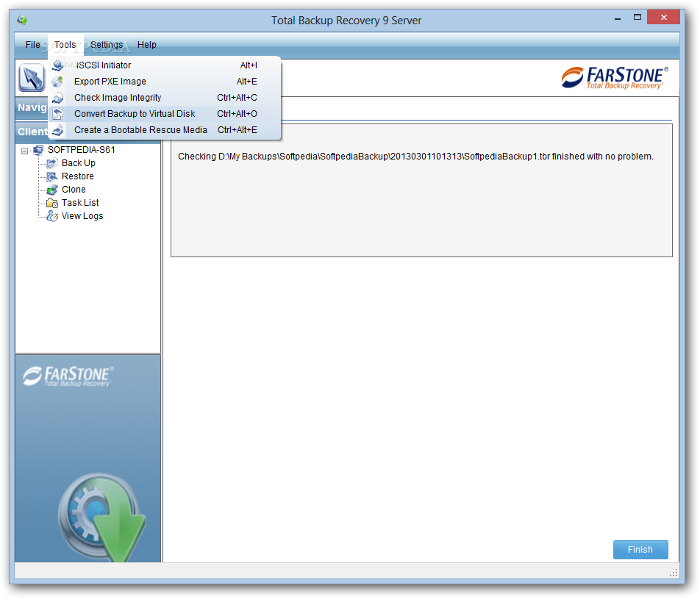The height and width of the screenshot is (599, 700).
Task: Click the Finish button
Action: (x=640, y=550)
